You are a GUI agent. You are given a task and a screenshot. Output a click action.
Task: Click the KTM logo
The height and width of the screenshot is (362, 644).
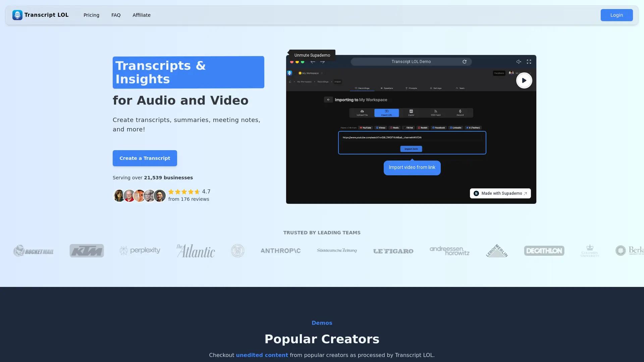87,251
